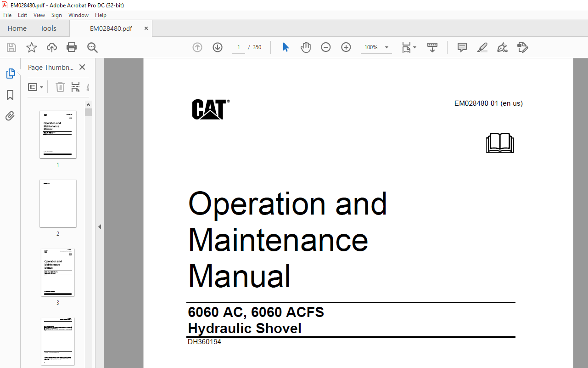Screen dimensions: 588x368
Task: Open the Help menu
Action: tap(101, 15)
